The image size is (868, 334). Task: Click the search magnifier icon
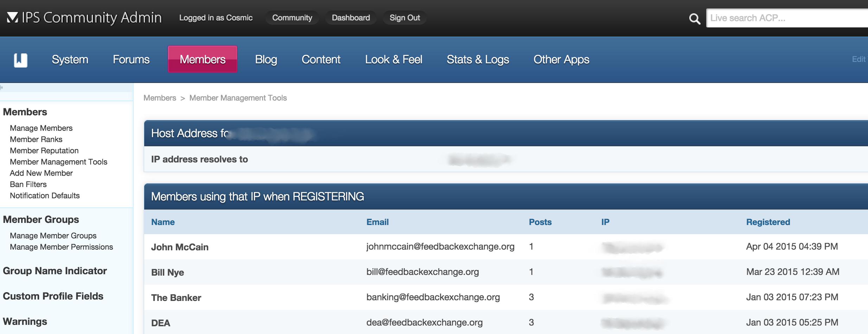694,19
